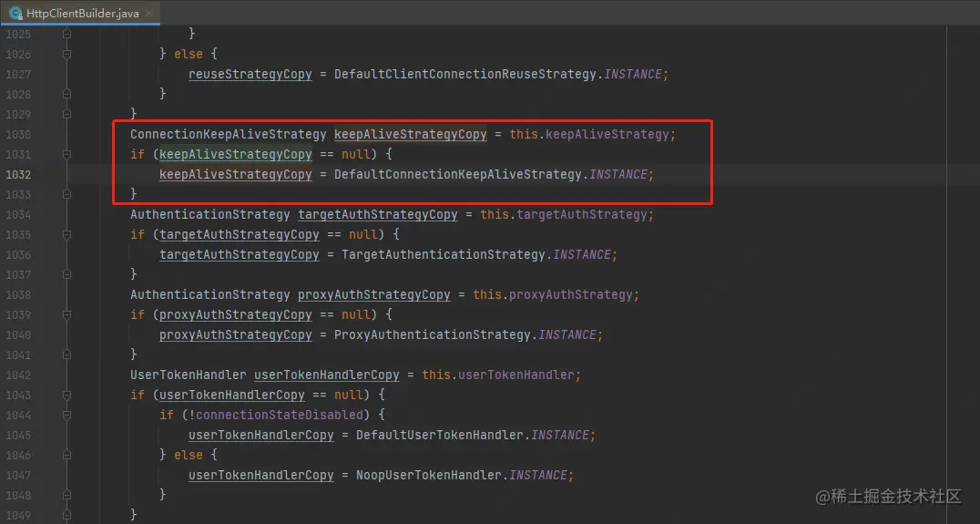This screenshot has width=980, height=524.
Task: Click NoopUserTokenHandler class name
Action: (x=429, y=474)
